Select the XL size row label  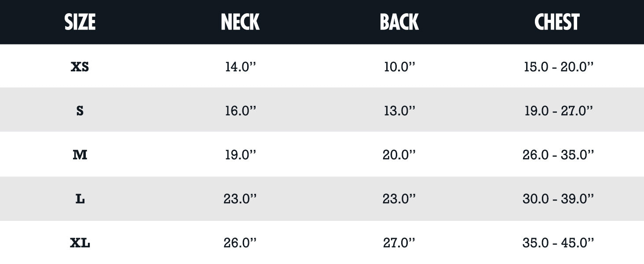click(80, 243)
